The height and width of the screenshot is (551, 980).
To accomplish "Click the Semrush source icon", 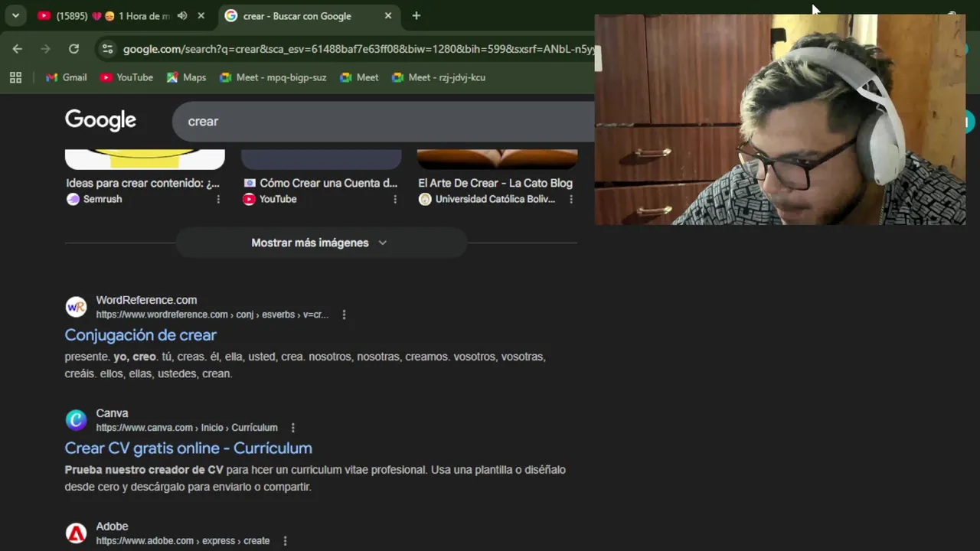I will (73, 199).
